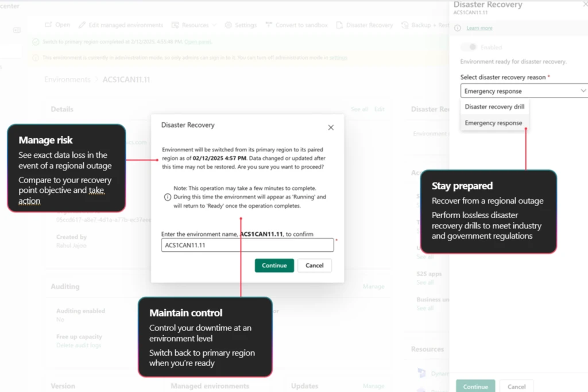Close the Disaster Recovery confirmation dialog
The image size is (588, 392).
click(331, 127)
